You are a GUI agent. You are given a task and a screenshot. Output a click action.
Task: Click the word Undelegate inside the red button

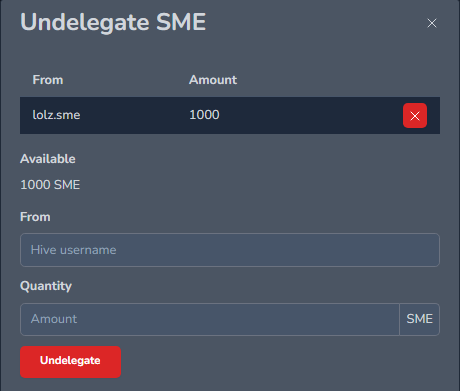coord(70,360)
